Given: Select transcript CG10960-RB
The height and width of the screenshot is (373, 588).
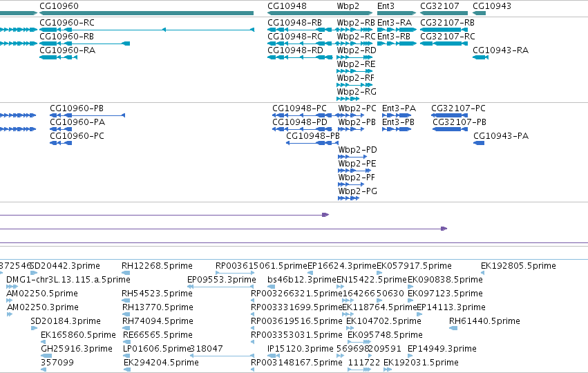Looking at the screenshot, I should [x=66, y=37].
